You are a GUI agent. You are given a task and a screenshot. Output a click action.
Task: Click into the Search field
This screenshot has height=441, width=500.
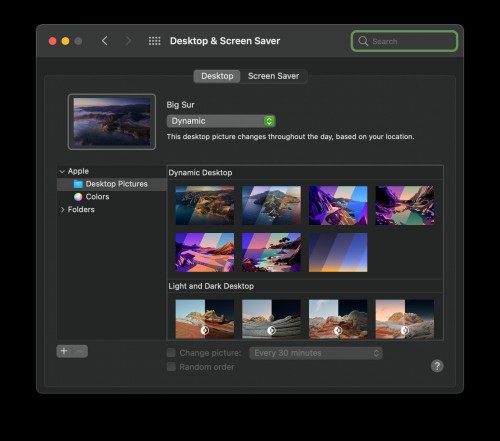point(404,41)
